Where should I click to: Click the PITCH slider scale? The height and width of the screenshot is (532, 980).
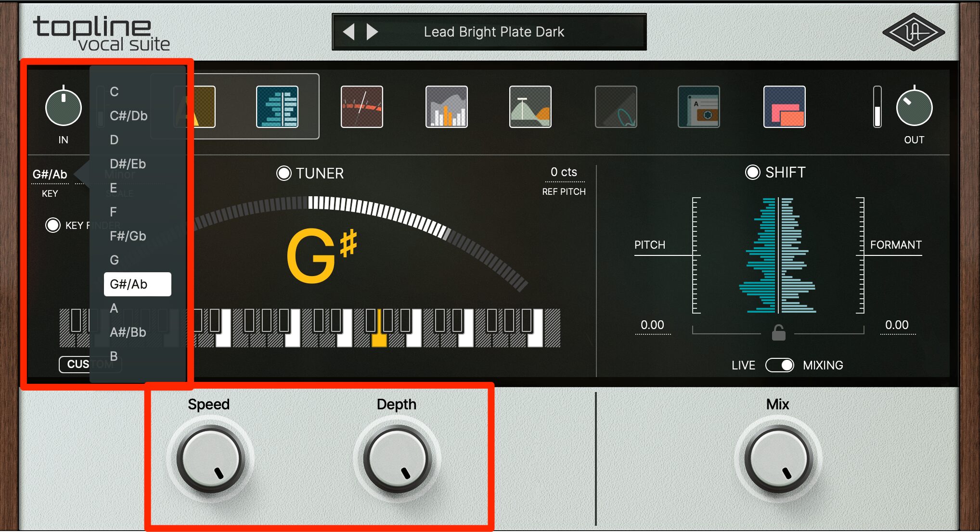[696, 255]
